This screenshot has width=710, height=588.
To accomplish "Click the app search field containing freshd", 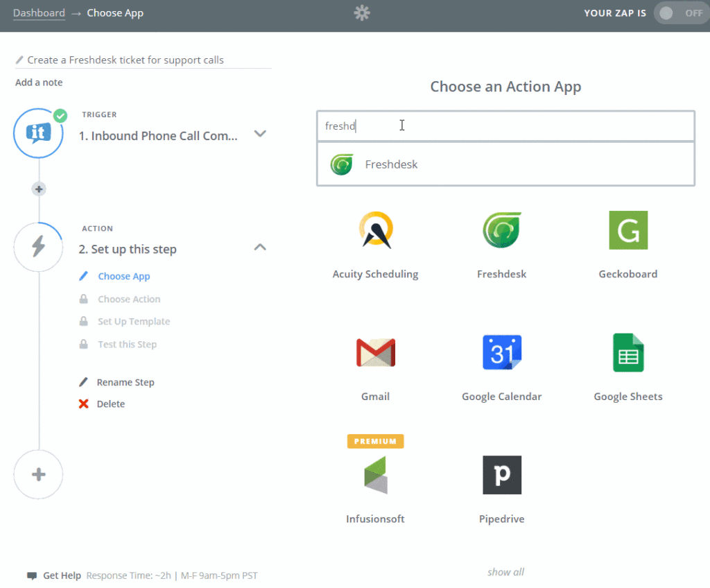I will coord(505,126).
